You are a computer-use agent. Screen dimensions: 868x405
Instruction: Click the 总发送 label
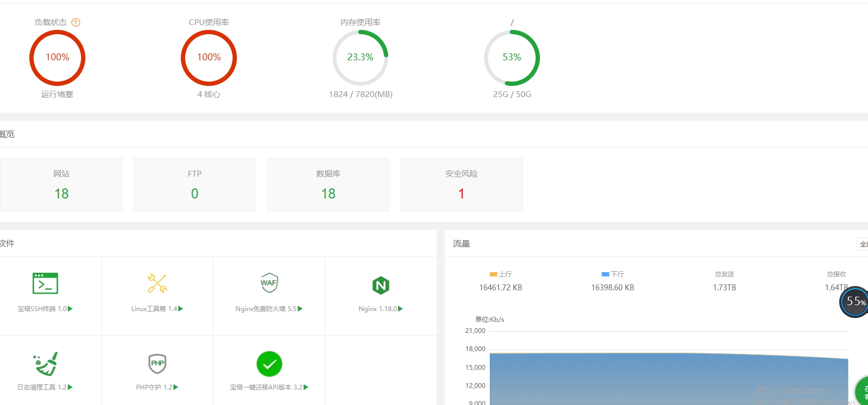(724, 274)
